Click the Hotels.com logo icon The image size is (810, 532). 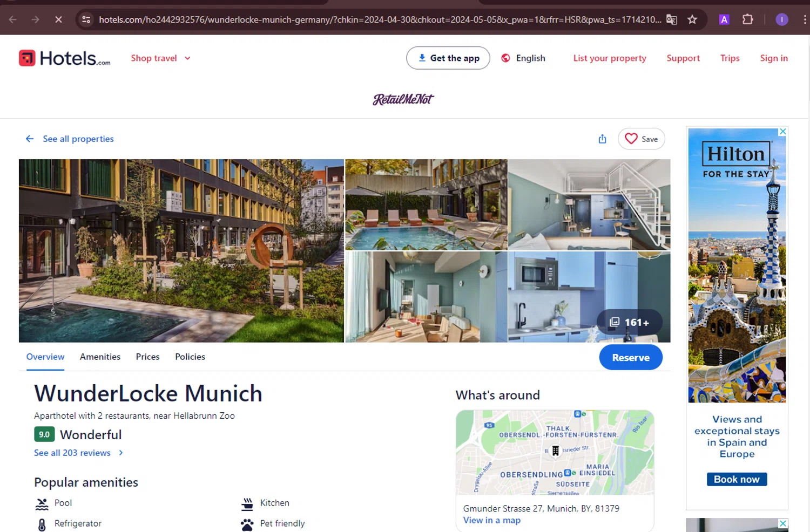click(27, 58)
